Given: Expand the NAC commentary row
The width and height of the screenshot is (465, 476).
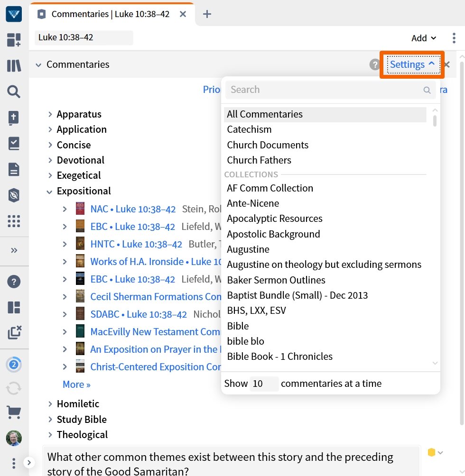Looking at the screenshot, I should pos(65,209).
